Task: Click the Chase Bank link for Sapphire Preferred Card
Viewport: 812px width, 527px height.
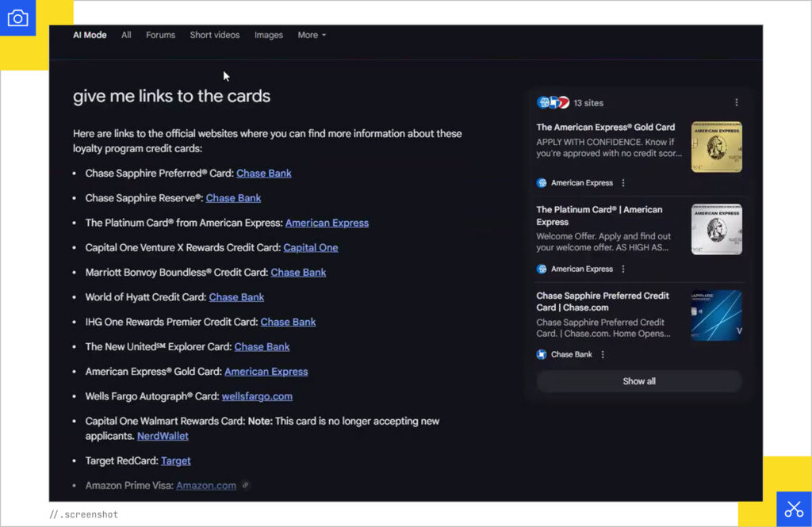Action: tap(264, 173)
